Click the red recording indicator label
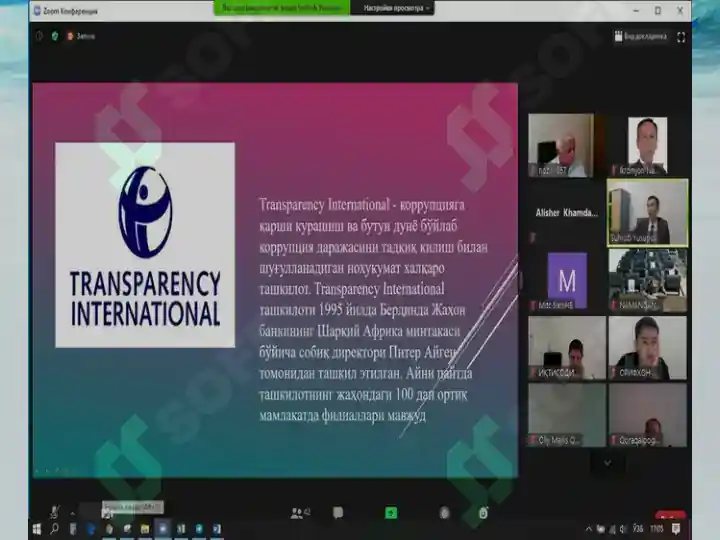Image resolution: width=720 pixels, height=540 pixels. pos(81,36)
